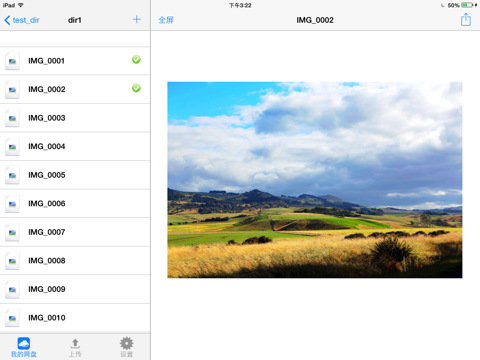Tap 全屏 to view fullscreen
Viewport: 480px width, 360px height.
(x=166, y=20)
